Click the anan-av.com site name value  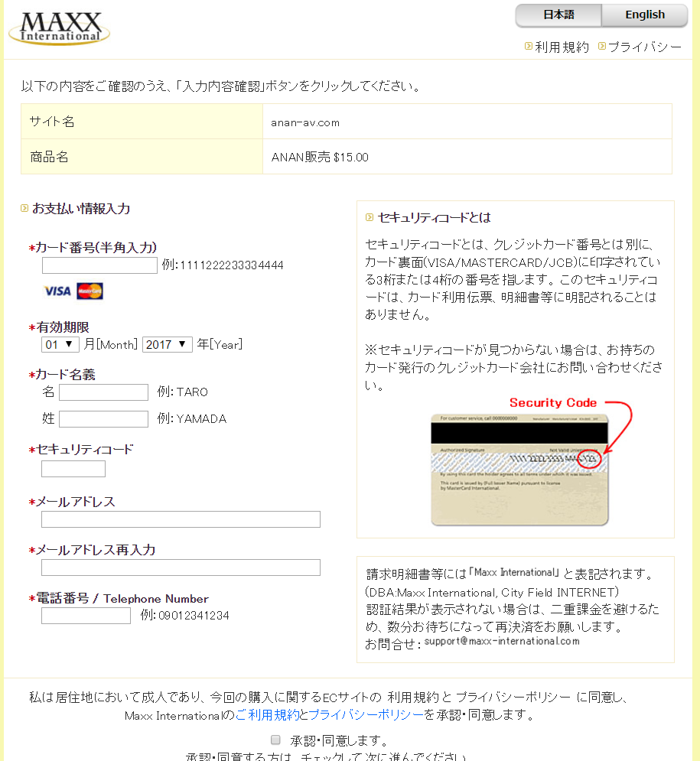click(305, 123)
